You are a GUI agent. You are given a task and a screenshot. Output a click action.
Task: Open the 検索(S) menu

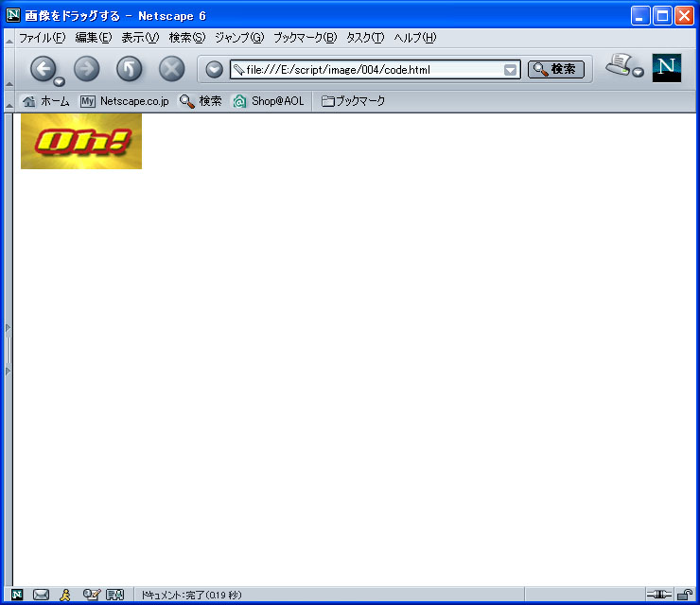187,38
